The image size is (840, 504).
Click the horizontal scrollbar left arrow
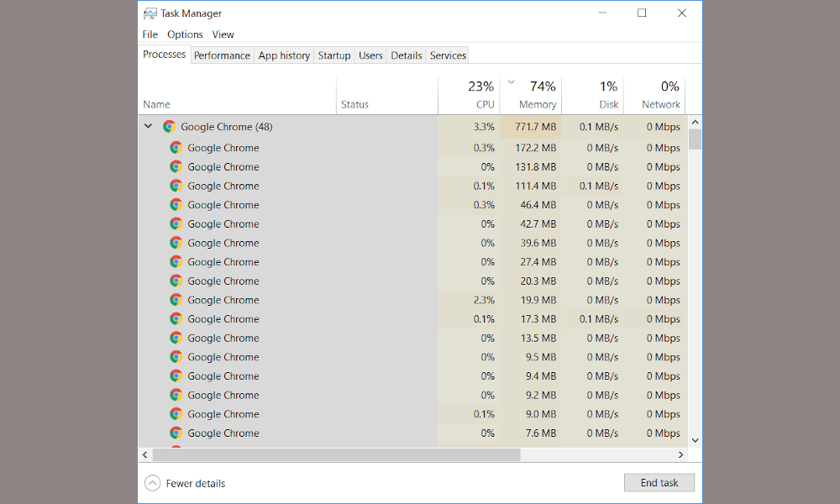point(144,454)
